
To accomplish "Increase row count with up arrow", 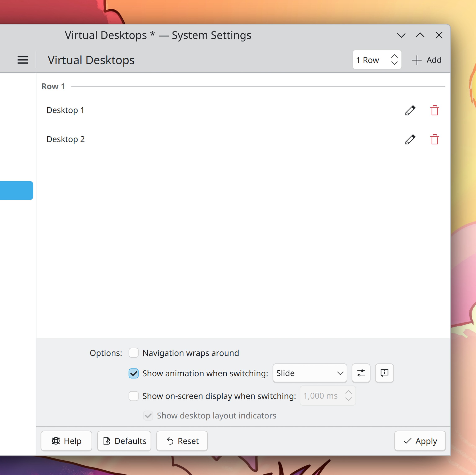I will [394, 56].
